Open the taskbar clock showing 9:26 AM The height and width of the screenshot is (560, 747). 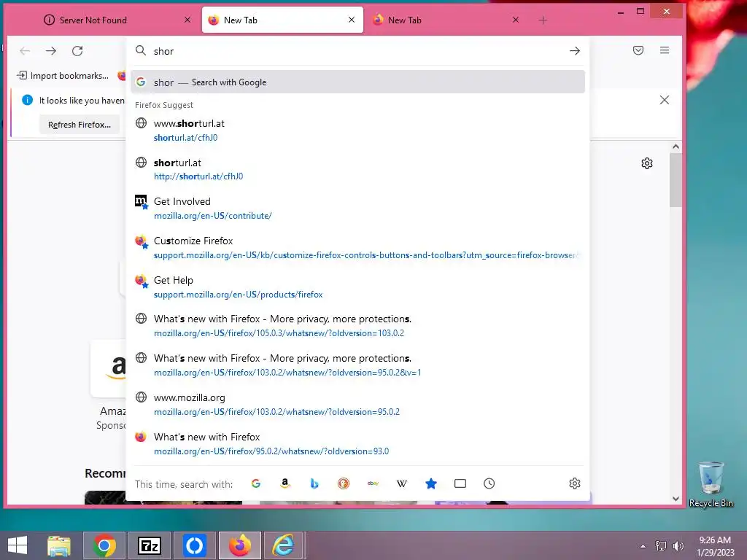pyautogui.click(x=715, y=546)
